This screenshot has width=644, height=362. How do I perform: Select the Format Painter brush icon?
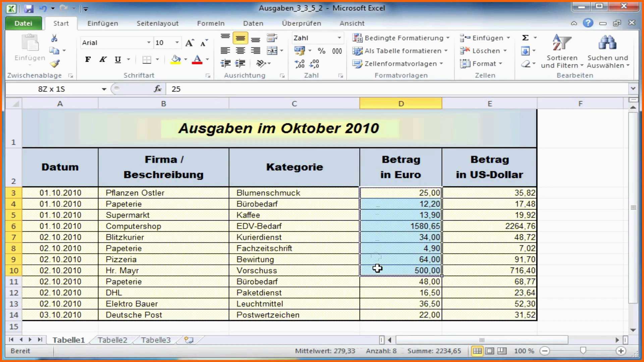[55, 63]
